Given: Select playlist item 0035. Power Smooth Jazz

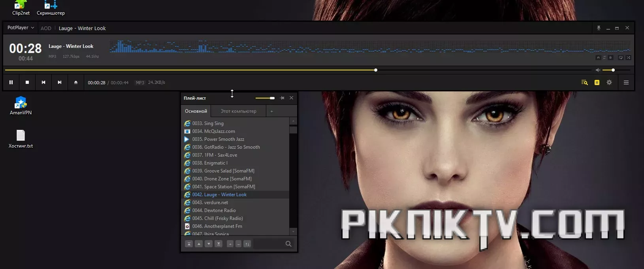Looking at the screenshot, I should [235, 139].
